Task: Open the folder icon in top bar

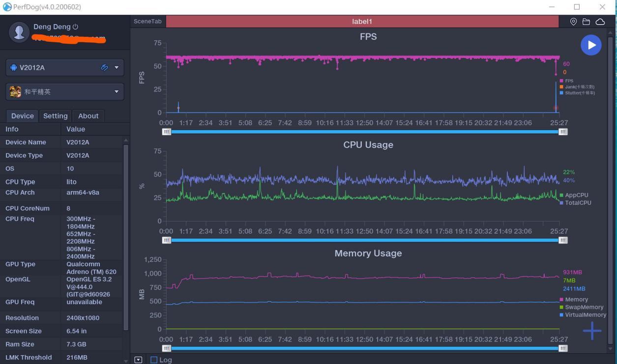Action: tap(586, 22)
